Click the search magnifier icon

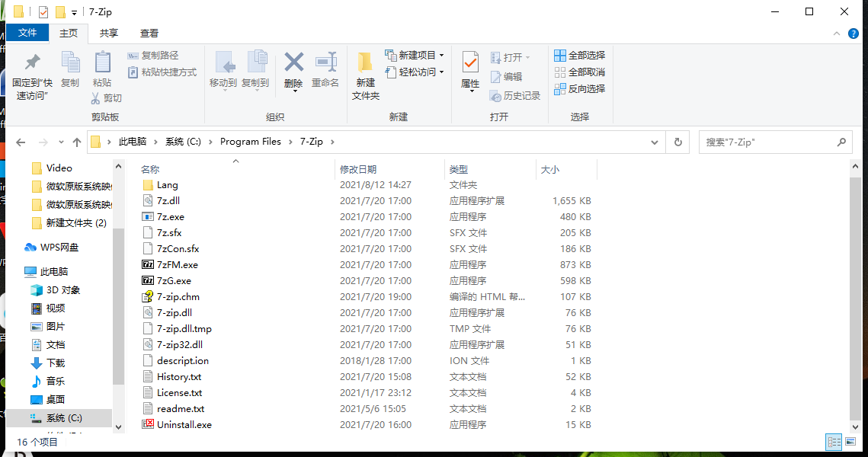tap(841, 142)
